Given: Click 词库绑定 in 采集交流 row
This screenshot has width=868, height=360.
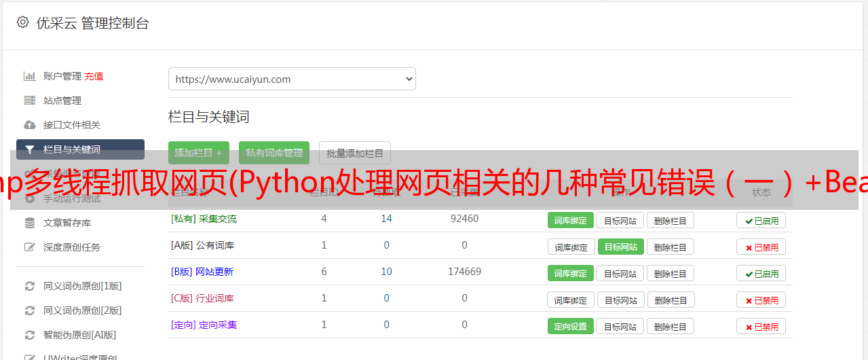Looking at the screenshot, I should pyautogui.click(x=571, y=220).
